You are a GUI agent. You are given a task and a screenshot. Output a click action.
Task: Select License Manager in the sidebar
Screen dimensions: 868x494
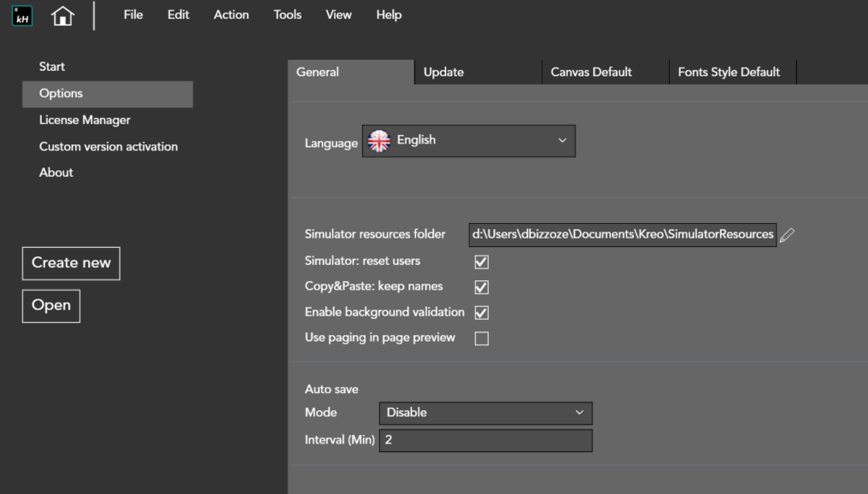tap(85, 121)
